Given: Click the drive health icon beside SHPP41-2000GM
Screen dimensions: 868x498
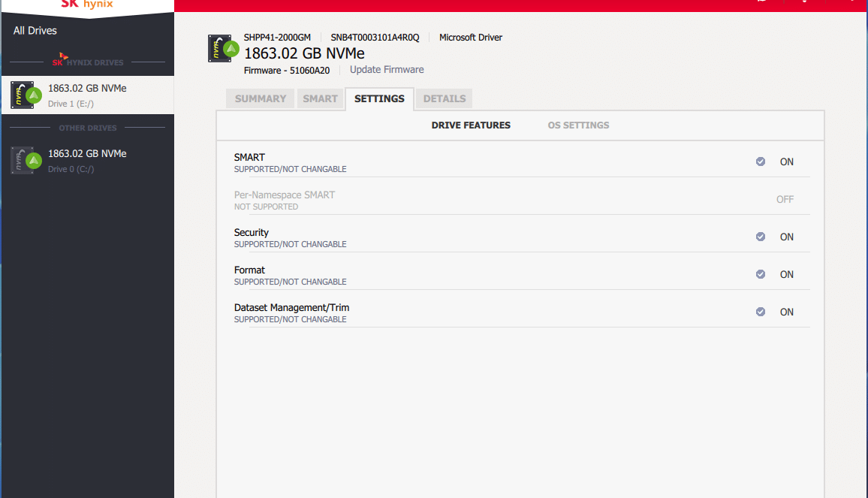Looking at the screenshot, I should 224,49.
